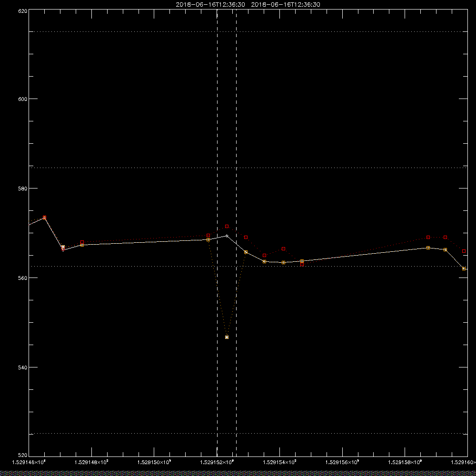Click the 1.529158×10⁹ x-axis label
The image size is (476, 476).
(405, 462)
